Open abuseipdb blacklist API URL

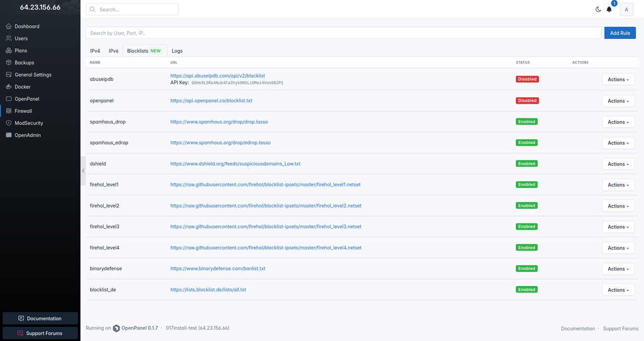coord(218,76)
